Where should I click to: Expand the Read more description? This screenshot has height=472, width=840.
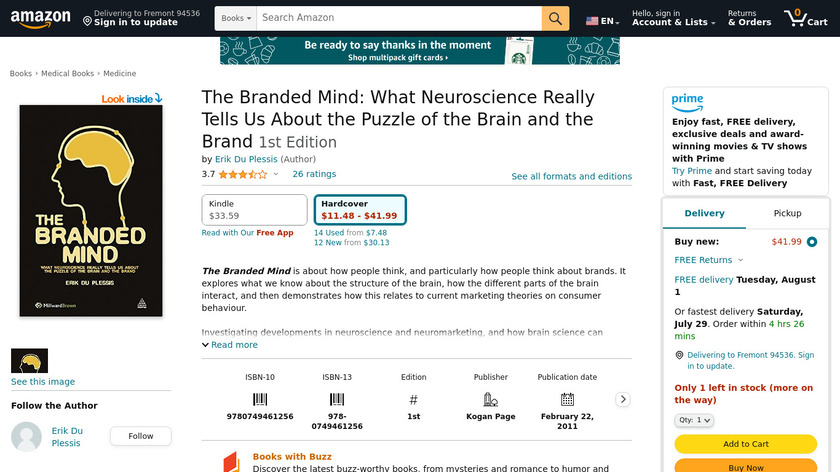coord(230,345)
